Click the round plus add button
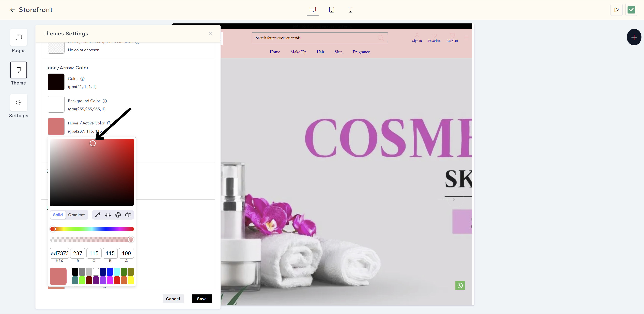 click(x=634, y=37)
